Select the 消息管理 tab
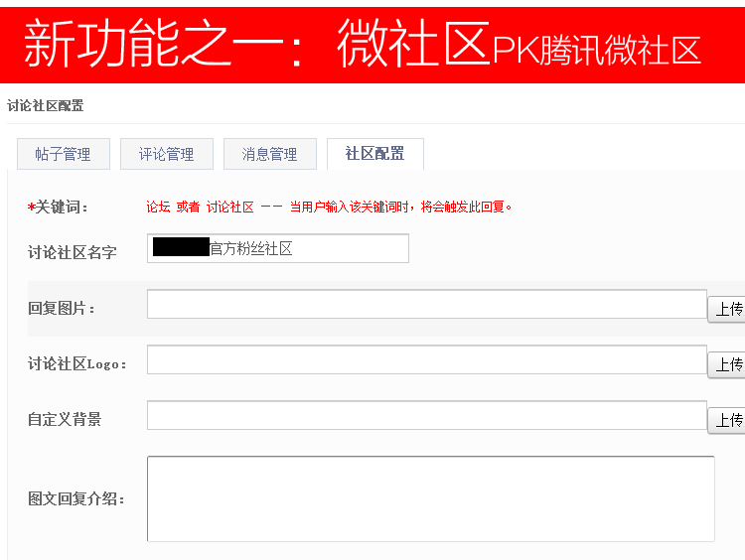Screen dimensions: 745x560 (x=270, y=154)
